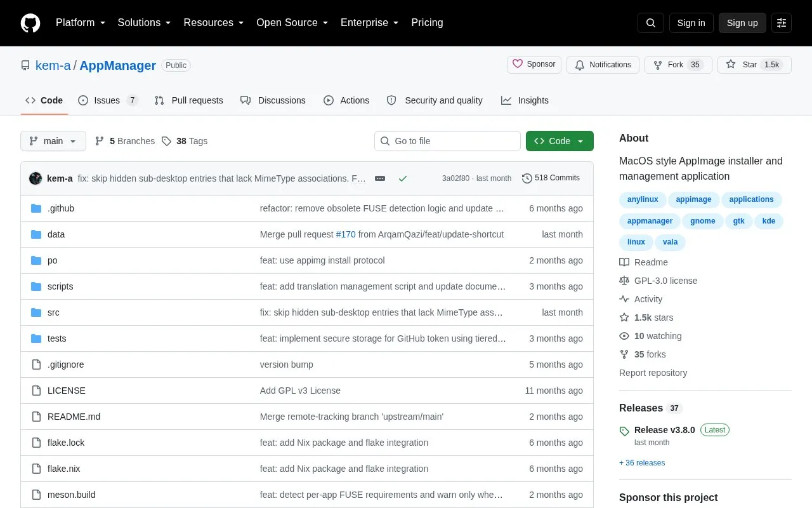Open the main branch dropdown

click(x=53, y=141)
